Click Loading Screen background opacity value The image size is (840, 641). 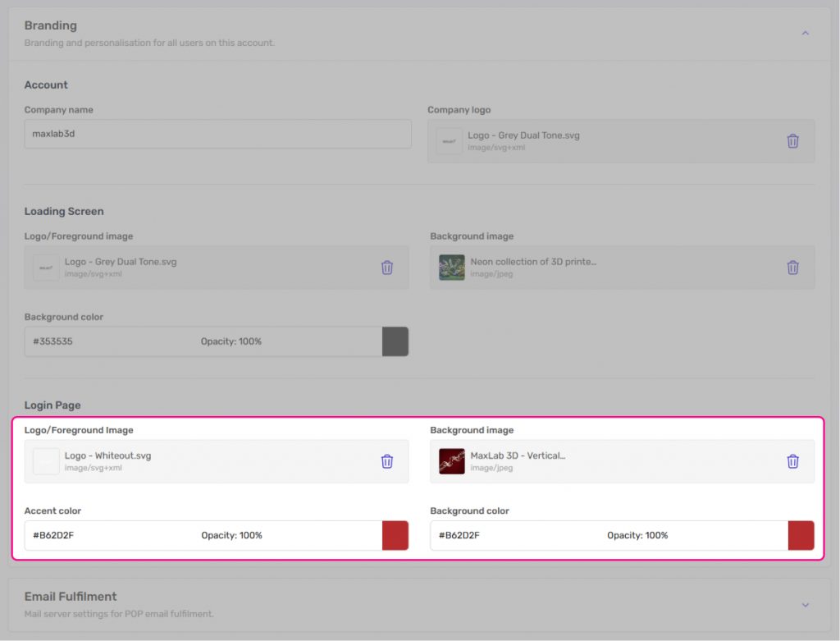click(231, 341)
